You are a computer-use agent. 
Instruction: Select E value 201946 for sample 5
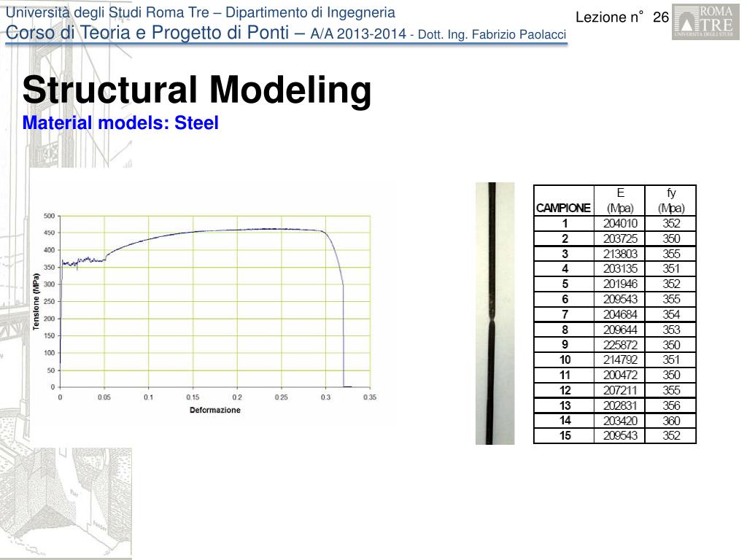tap(620, 284)
